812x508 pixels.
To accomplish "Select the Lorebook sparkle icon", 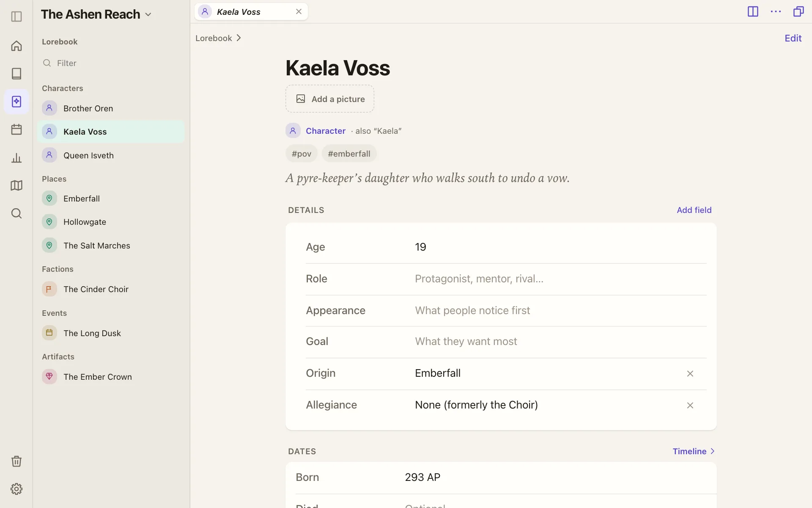I will tap(16, 102).
